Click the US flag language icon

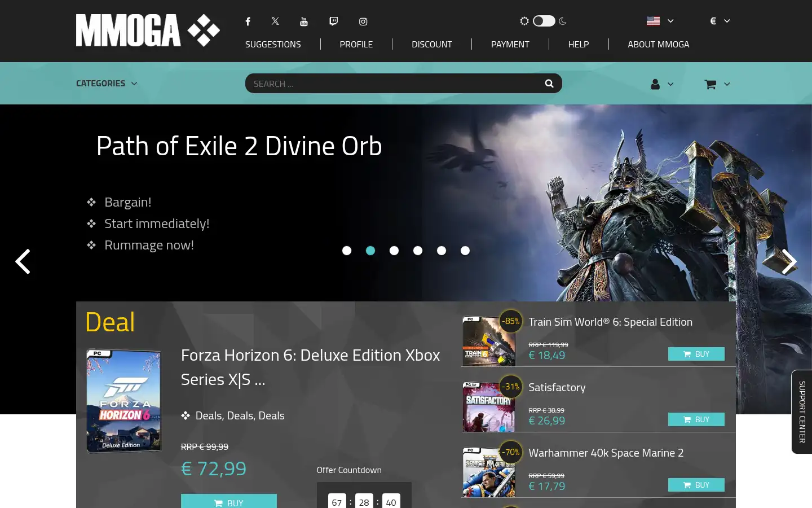pos(654,21)
